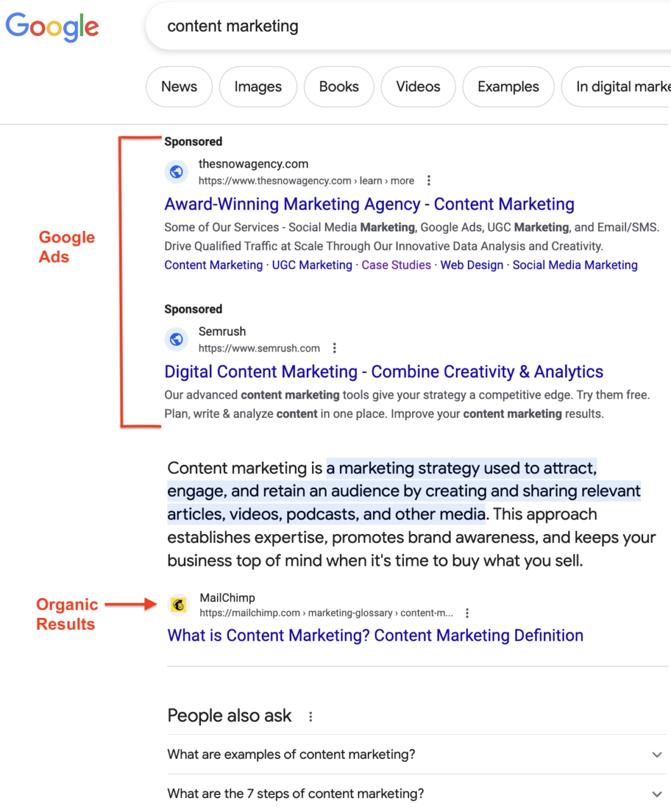
Task: Click the thesnowagency.com breadcrumb URL text
Action: click(x=306, y=181)
